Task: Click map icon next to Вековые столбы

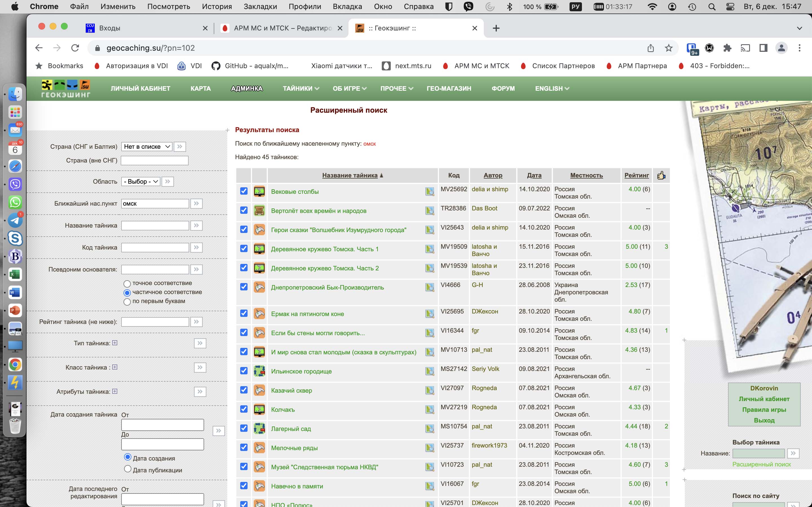Action: click(429, 192)
